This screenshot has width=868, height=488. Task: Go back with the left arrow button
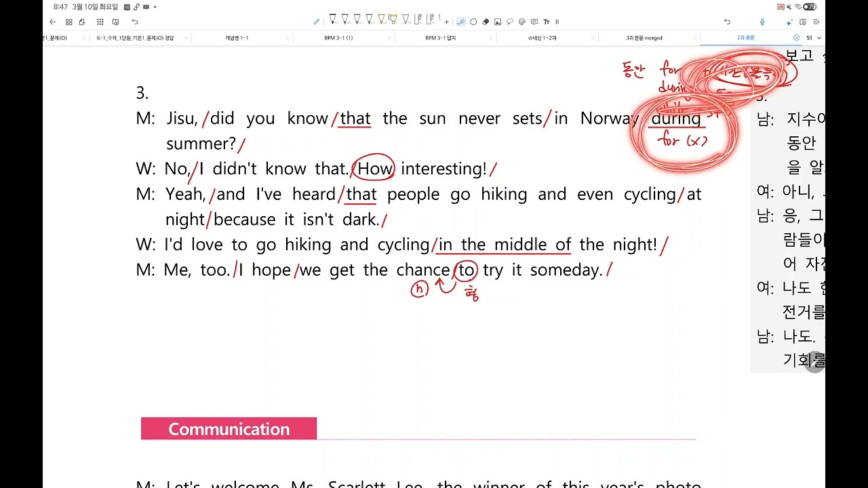click(53, 22)
